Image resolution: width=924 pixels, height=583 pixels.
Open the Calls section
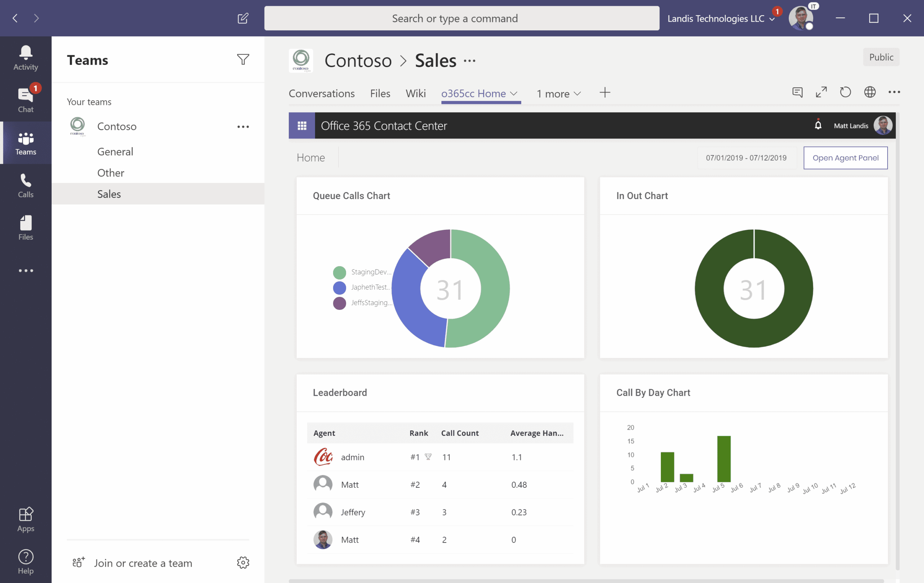point(26,185)
